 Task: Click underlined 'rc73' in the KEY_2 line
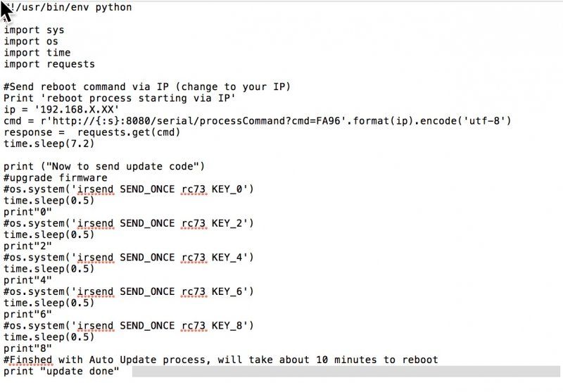point(194,223)
